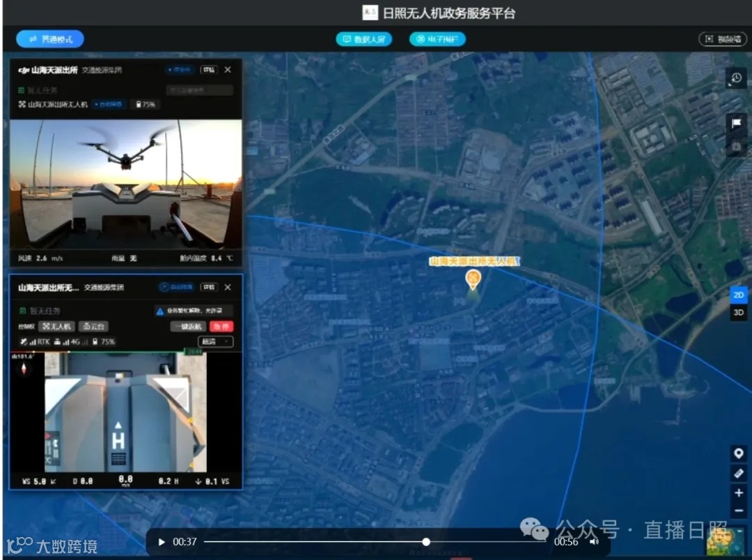Click the 山海天派出所无人机 map label
The height and width of the screenshot is (560, 752).
(474, 261)
